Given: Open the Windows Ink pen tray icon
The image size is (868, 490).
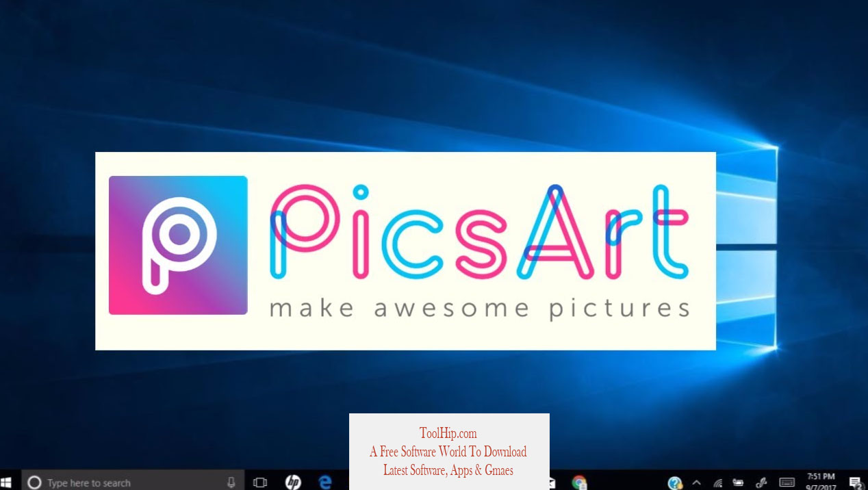Looking at the screenshot, I should pyautogui.click(x=761, y=482).
